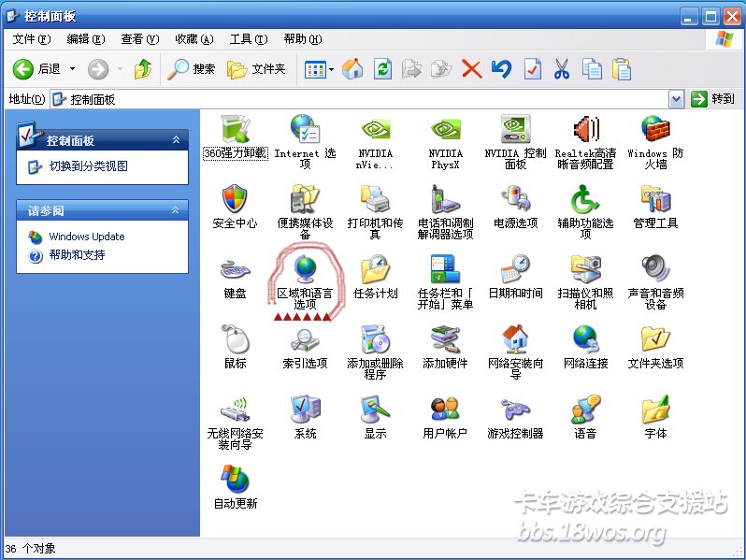
Task: Open NVIDIA PhysX icon
Action: point(445,129)
